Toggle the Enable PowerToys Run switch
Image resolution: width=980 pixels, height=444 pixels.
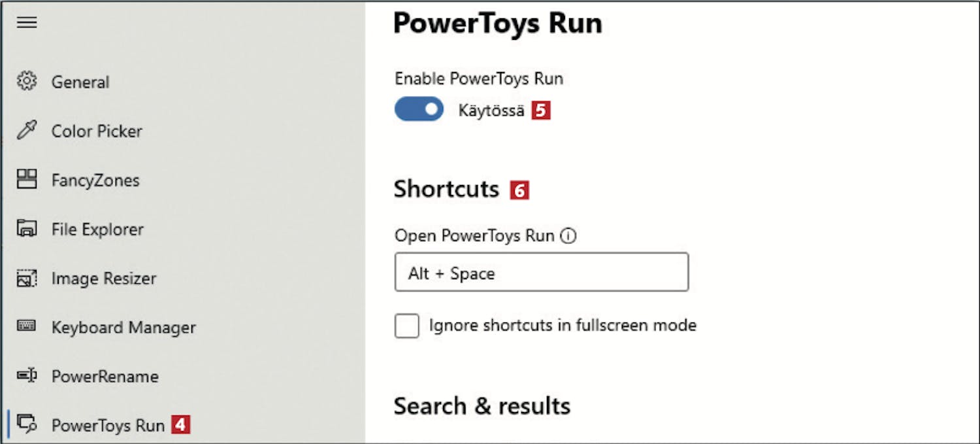click(419, 110)
